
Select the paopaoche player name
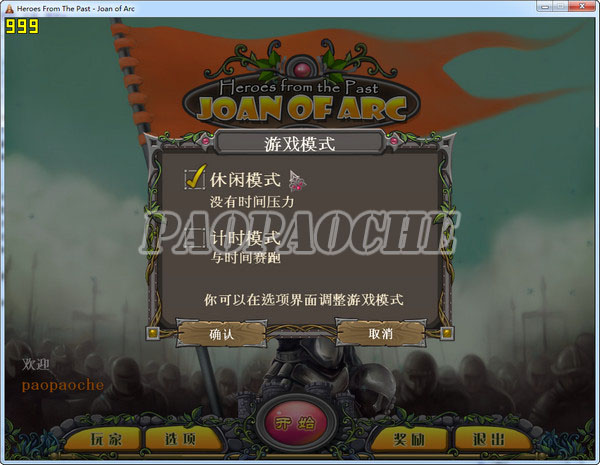(x=63, y=385)
